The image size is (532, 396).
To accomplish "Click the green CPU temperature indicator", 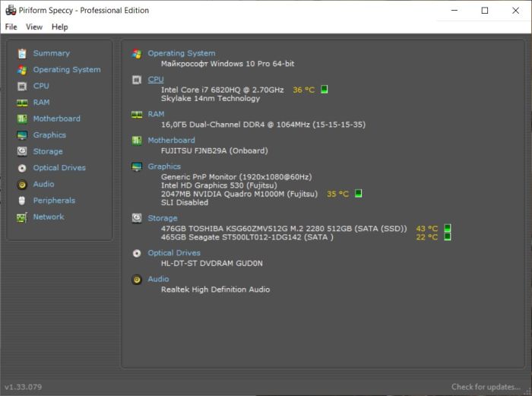I will [325, 89].
